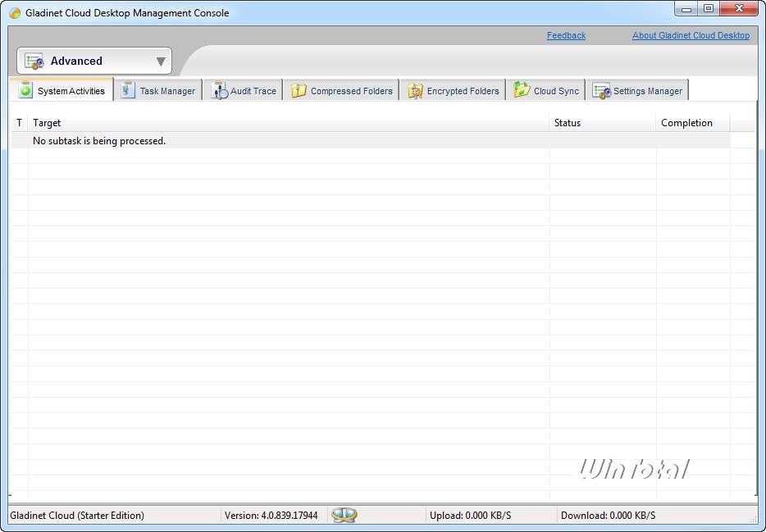
Task: Close the Management Console window
Action: [739, 9]
